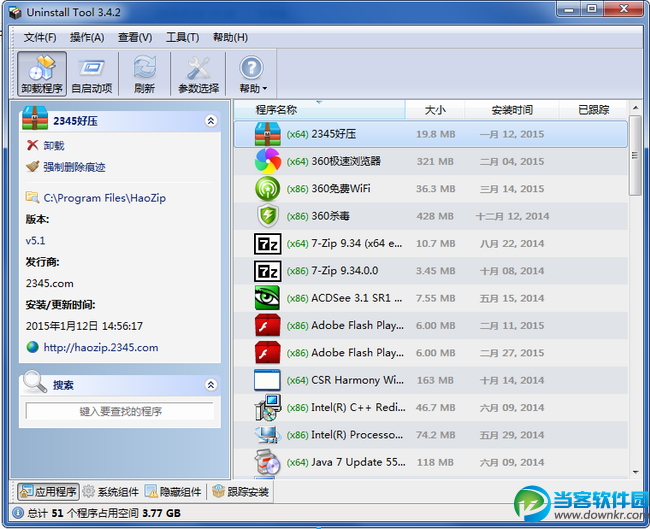Open the 文件(F) menu

tap(40, 38)
